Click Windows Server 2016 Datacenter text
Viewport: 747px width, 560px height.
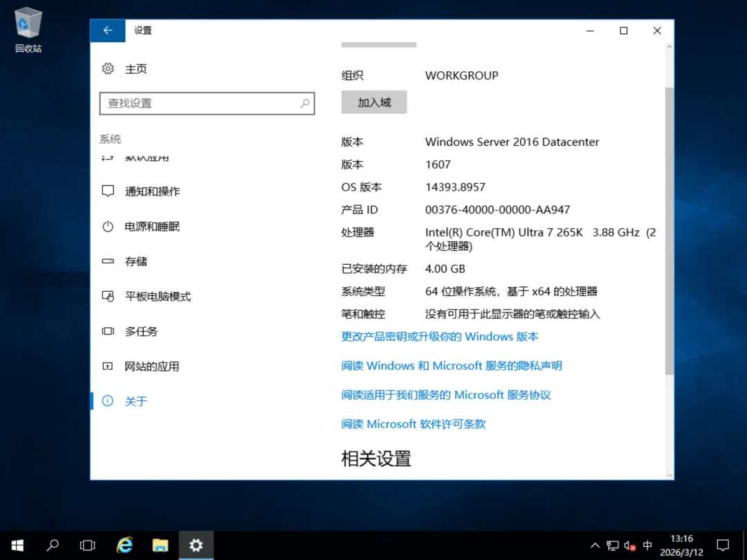point(512,142)
